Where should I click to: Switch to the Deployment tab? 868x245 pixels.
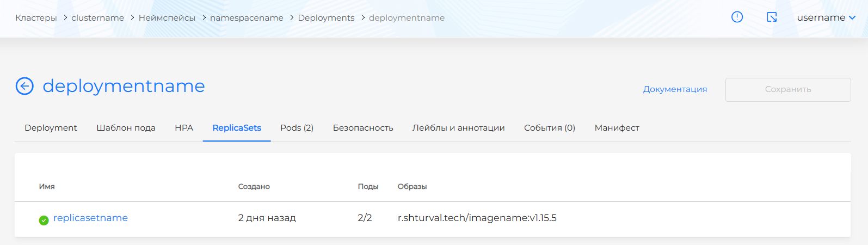click(x=51, y=128)
